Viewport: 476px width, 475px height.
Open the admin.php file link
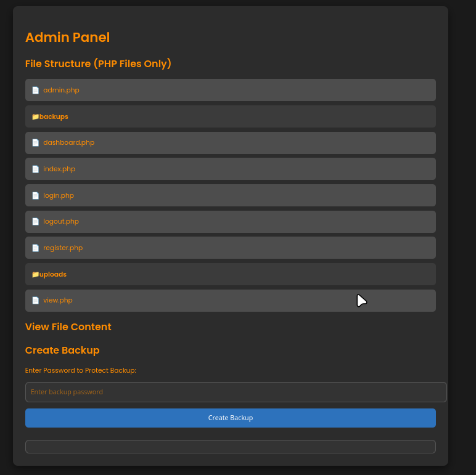pos(61,91)
